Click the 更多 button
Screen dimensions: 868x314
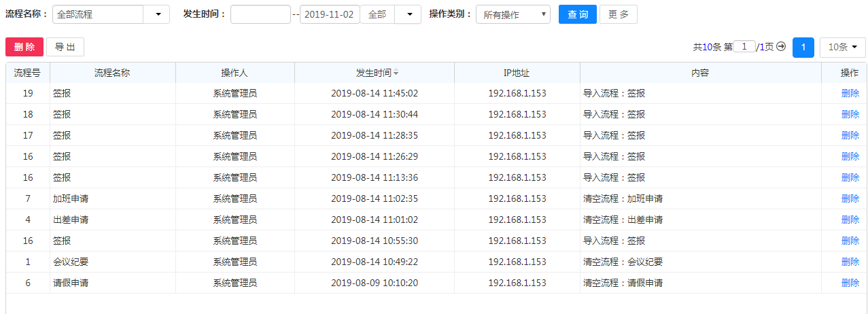[x=618, y=14]
